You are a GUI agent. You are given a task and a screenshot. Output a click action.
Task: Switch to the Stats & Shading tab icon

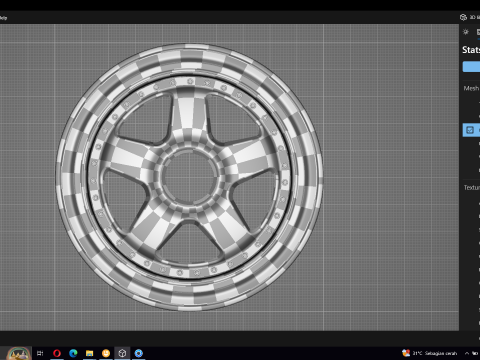click(478, 32)
